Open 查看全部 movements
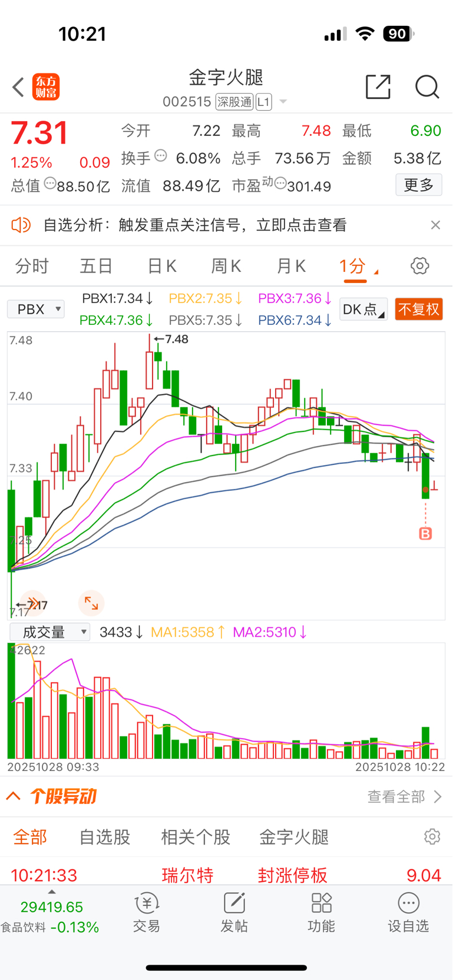The width and height of the screenshot is (453, 980). point(405,796)
